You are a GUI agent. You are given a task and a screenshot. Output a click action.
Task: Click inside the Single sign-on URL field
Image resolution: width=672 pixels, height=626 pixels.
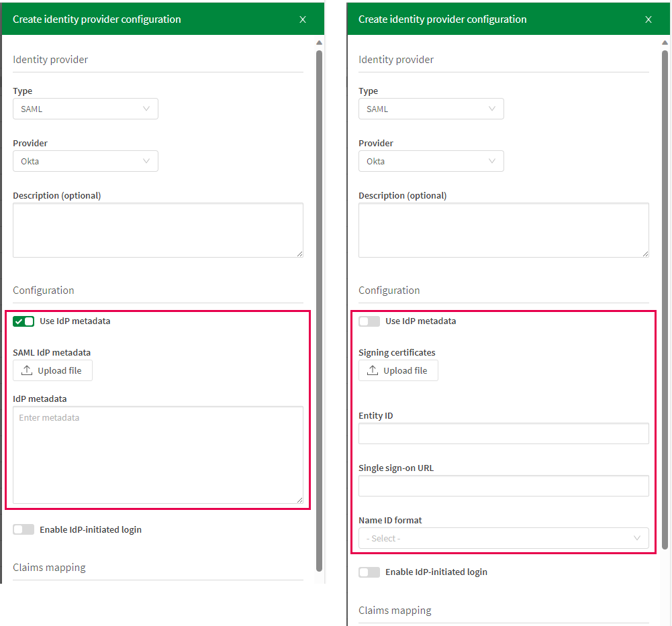[503, 485]
